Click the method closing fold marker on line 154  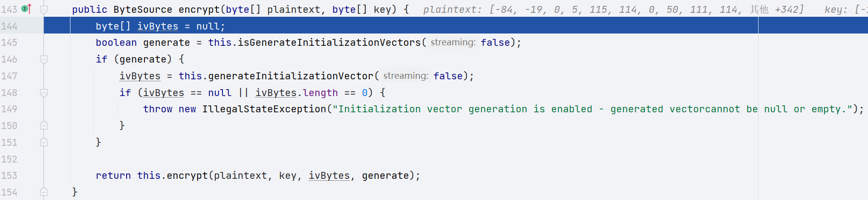pyautogui.click(x=44, y=192)
